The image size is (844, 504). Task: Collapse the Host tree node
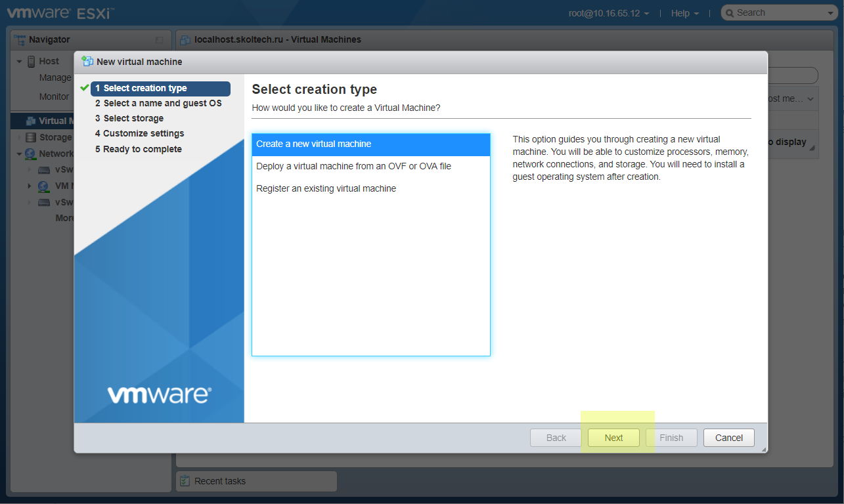[x=19, y=62]
